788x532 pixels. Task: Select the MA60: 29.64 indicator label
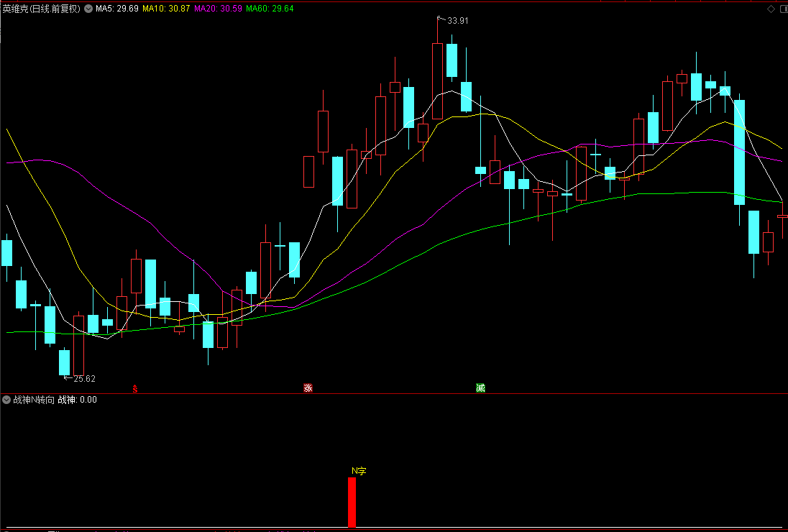[x=270, y=9]
